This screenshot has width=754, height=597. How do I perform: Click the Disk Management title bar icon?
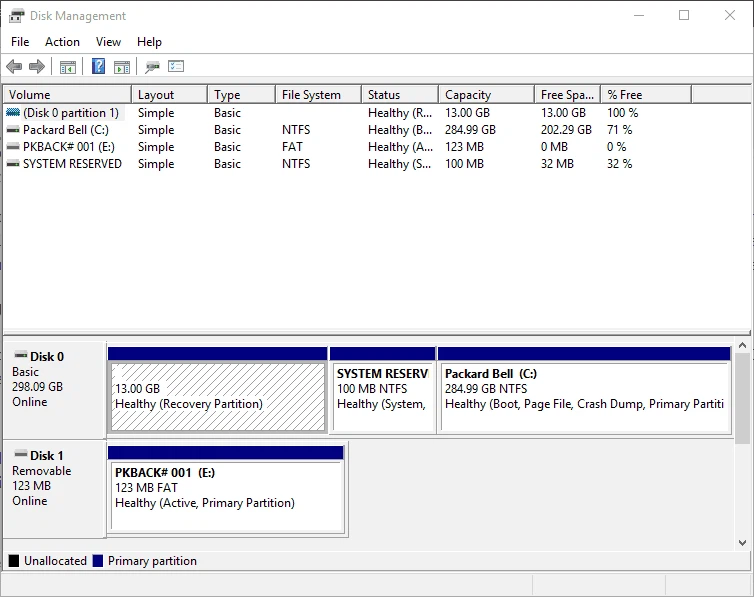click(16, 16)
